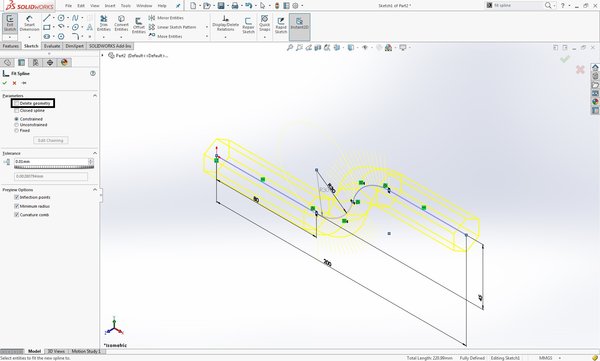Image resolution: width=600 pixels, height=361 pixels.
Task: Open the Insert menu
Action: 110,6
